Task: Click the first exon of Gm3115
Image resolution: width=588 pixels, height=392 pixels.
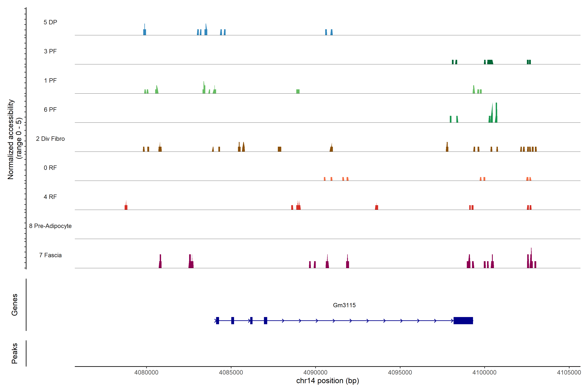Action: tap(218, 320)
